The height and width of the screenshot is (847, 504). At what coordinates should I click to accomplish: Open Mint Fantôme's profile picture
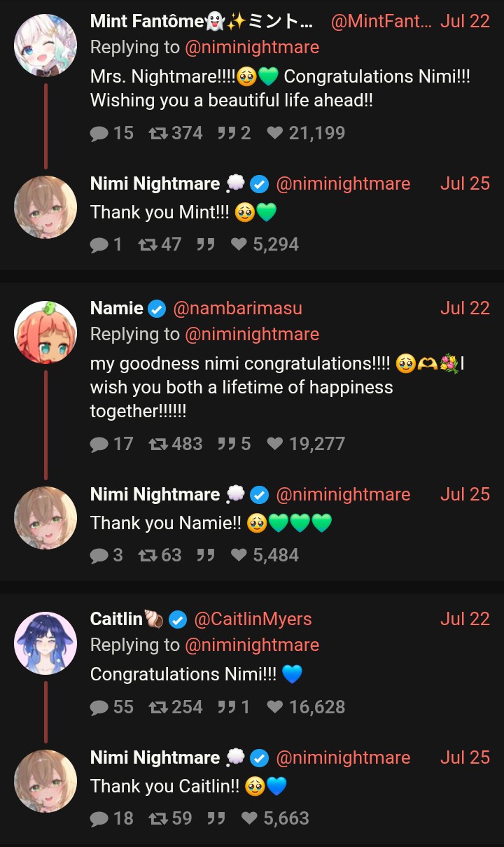pyautogui.click(x=45, y=45)
